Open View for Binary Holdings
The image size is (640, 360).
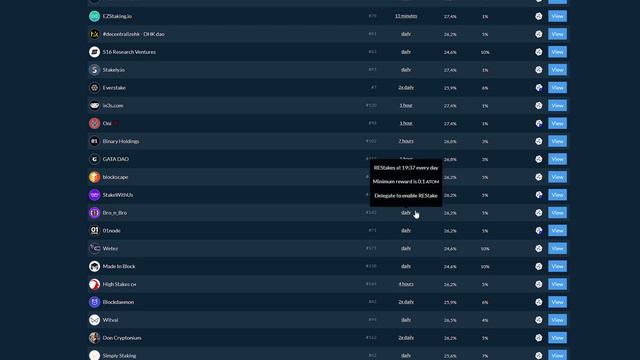coord(557,141)
